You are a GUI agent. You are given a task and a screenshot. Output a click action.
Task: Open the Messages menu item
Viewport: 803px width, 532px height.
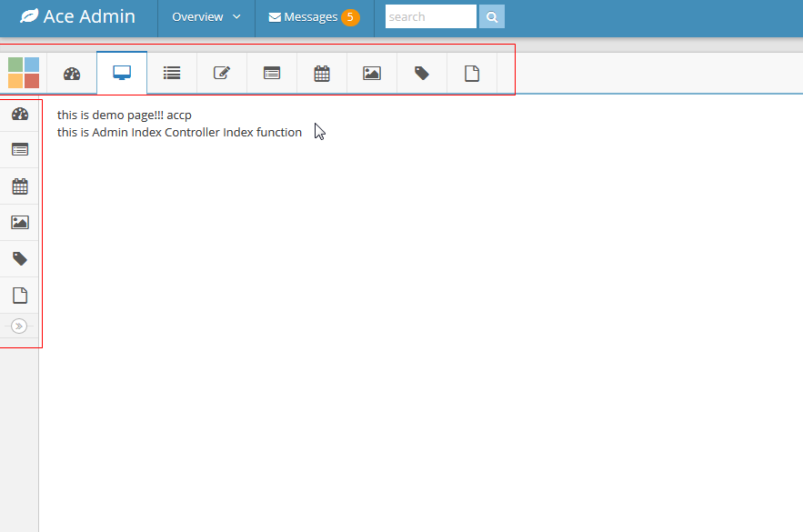[314, 17]
